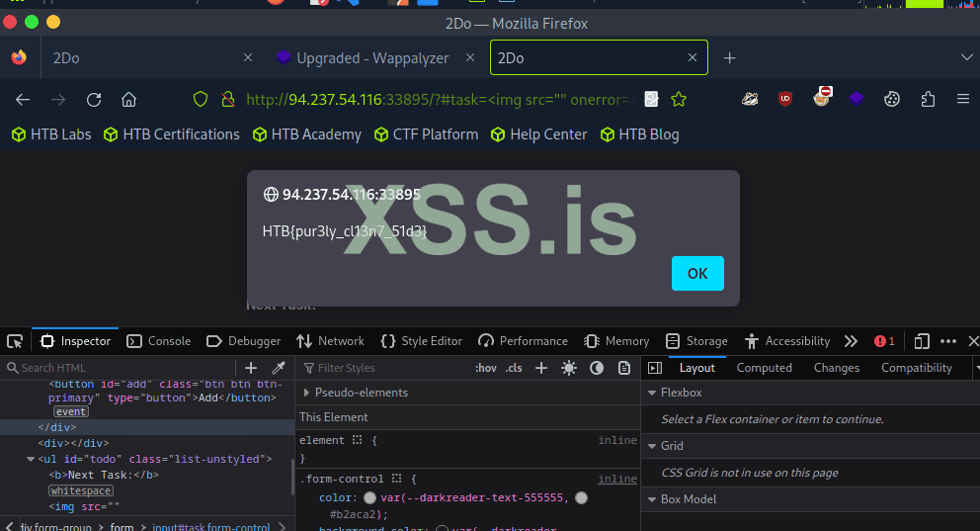
Task: Collapse the Grid section
Action: [652, 446]
